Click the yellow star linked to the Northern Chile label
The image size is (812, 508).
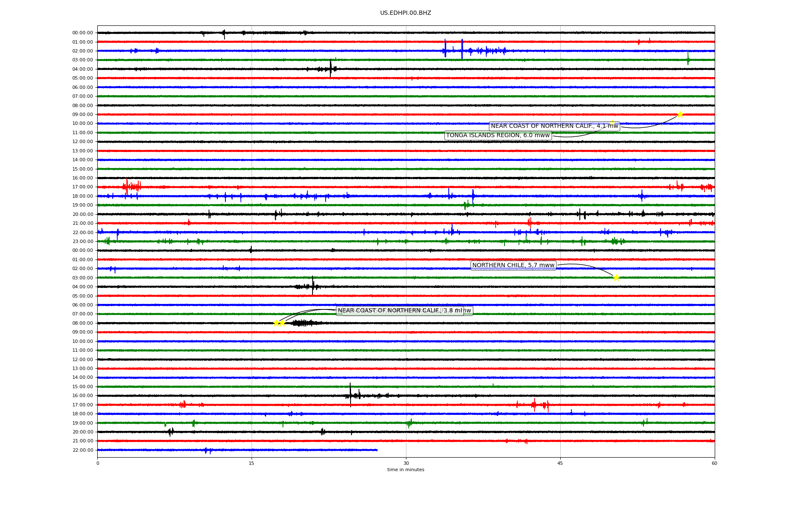616,278
